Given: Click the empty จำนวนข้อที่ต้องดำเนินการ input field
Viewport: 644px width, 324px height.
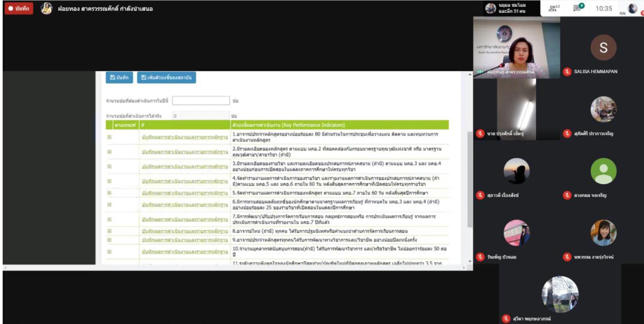Looking at the screenshot, I should pyautogui.click(x=201, y=101).
